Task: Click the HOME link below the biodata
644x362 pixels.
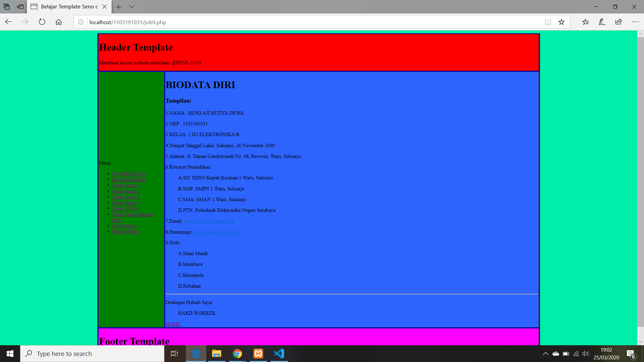Action: (x=173, y=324)
